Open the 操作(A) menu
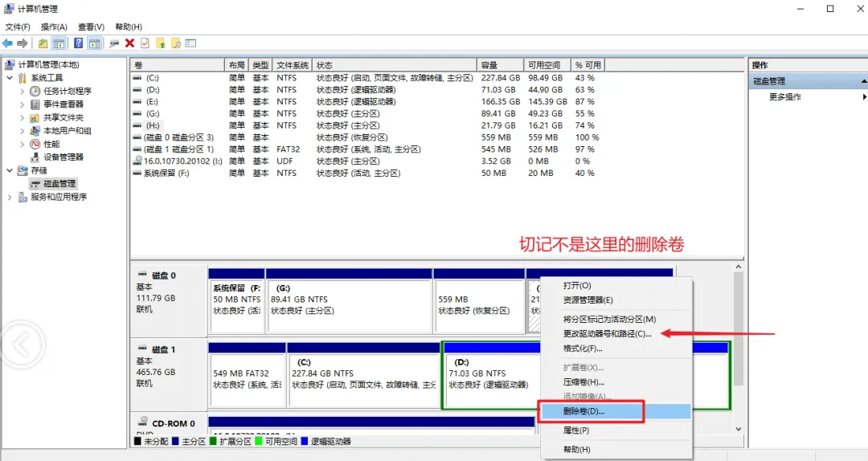This screenshot has height=461, width=868. tap(54, 27)
